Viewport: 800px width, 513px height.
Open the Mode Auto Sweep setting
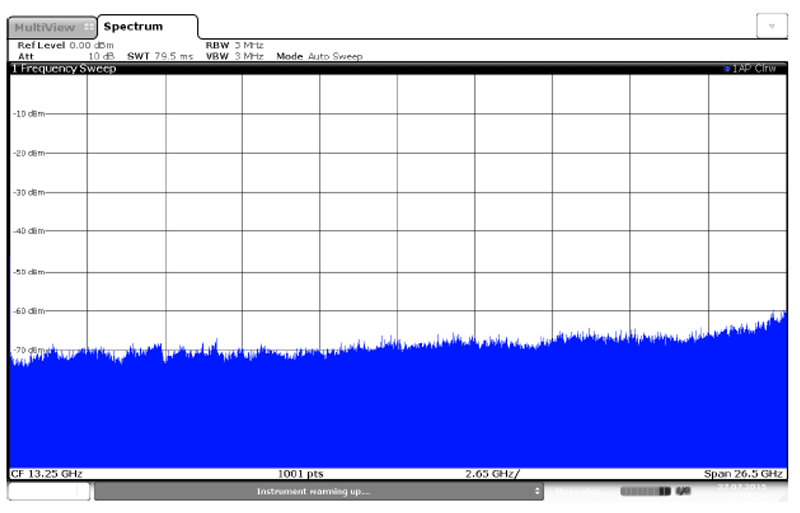319,56
